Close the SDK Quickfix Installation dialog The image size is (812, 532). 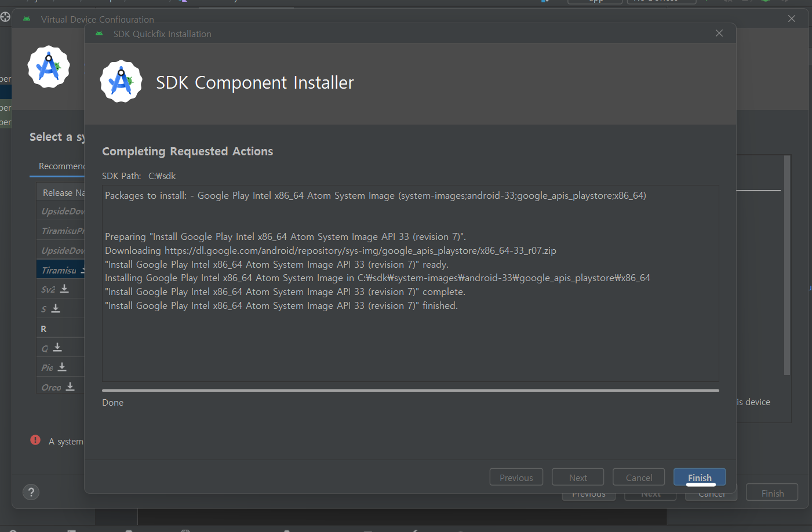tap(719, 33)
